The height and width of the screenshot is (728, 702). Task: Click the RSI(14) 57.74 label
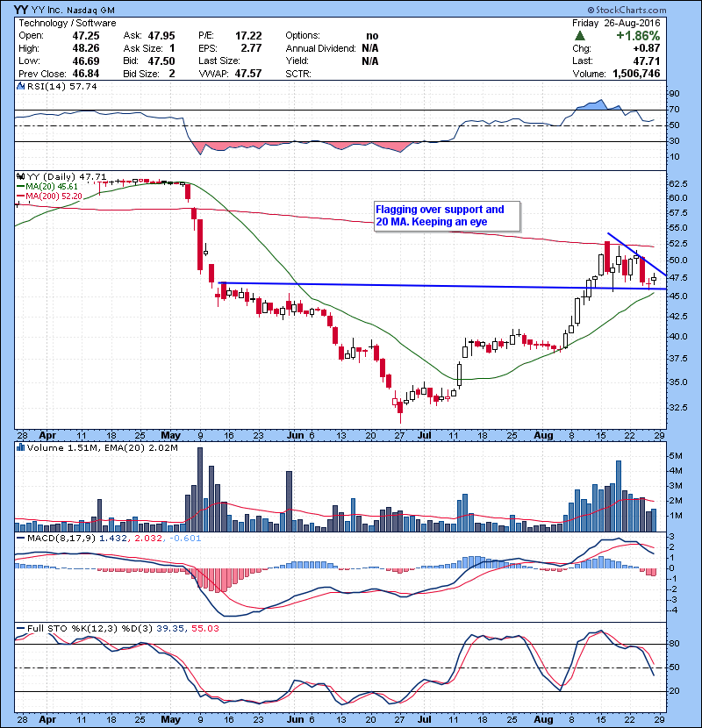(x=62, y=86)
